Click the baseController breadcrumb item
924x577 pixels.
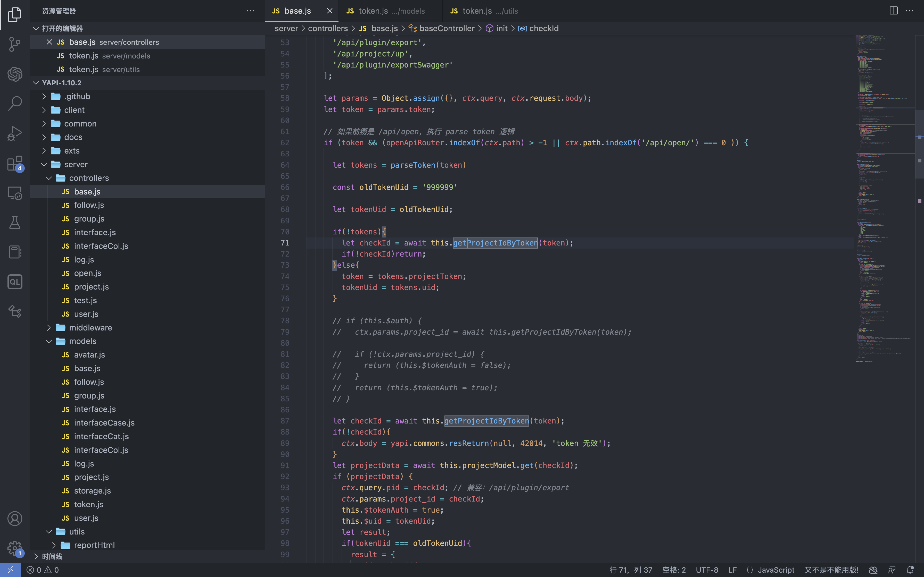447,29
